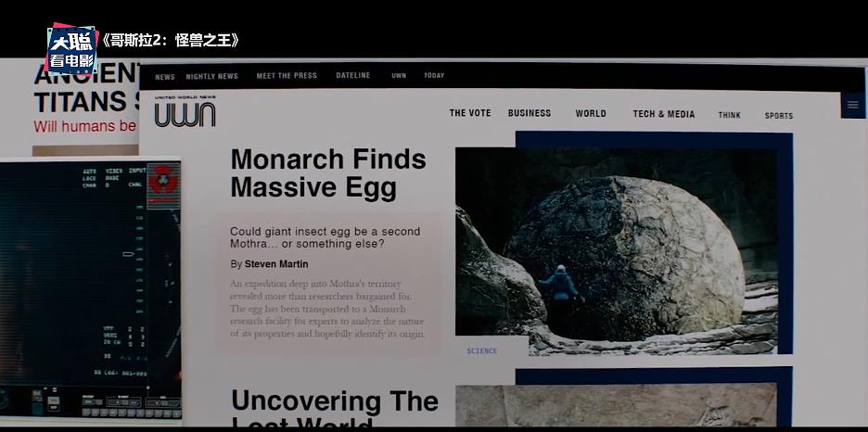Select the BUSINESS menu item
The image size is (868, 432).
click(530, 113)
